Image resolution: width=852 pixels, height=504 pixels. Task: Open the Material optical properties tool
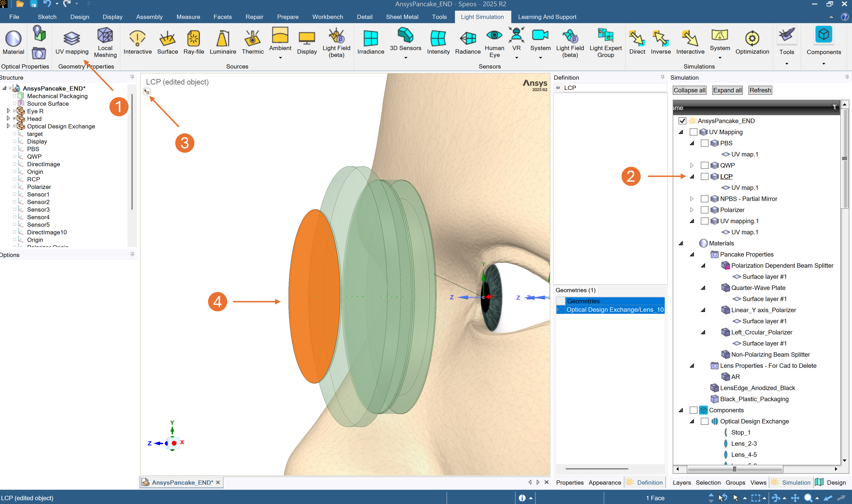(x=13, y=42)
